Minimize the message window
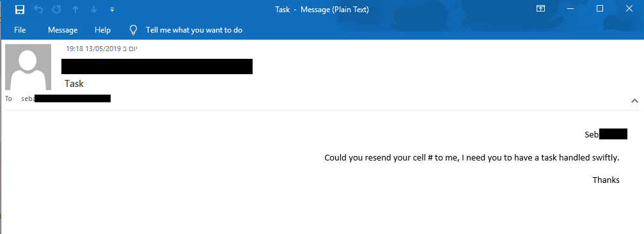The height and width of the screenshot is (234, 644). (x=570, y=8)
